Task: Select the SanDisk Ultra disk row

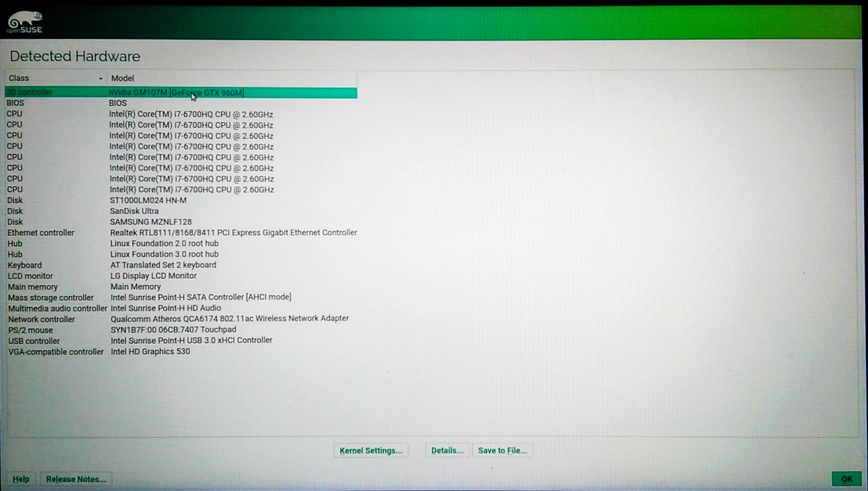Action: [181, 211]
